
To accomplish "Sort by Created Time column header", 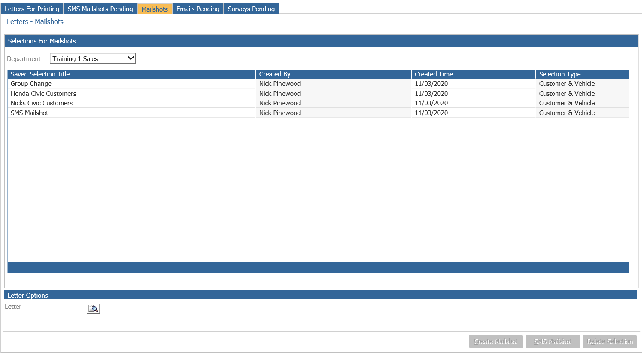I will tap(474, 74).
